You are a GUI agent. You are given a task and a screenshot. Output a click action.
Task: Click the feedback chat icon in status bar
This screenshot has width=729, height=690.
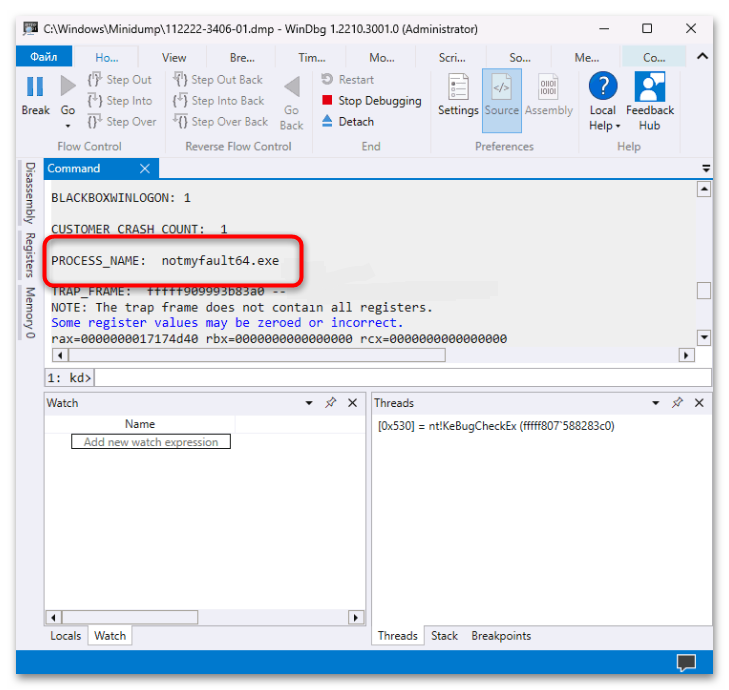686,662
